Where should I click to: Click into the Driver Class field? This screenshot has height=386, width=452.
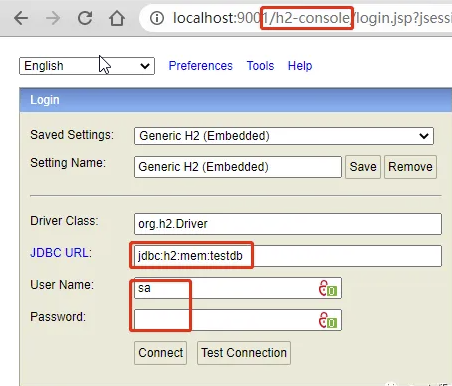click(288, 224)
